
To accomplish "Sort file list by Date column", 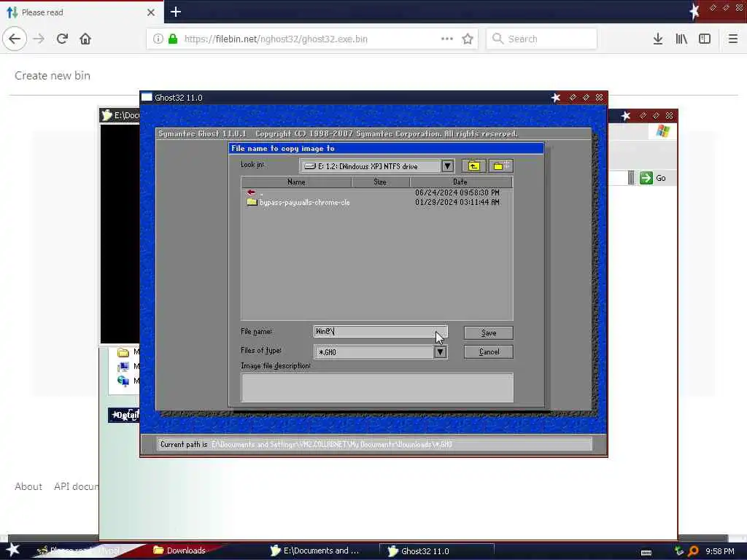I will click(x=460, y=182).
